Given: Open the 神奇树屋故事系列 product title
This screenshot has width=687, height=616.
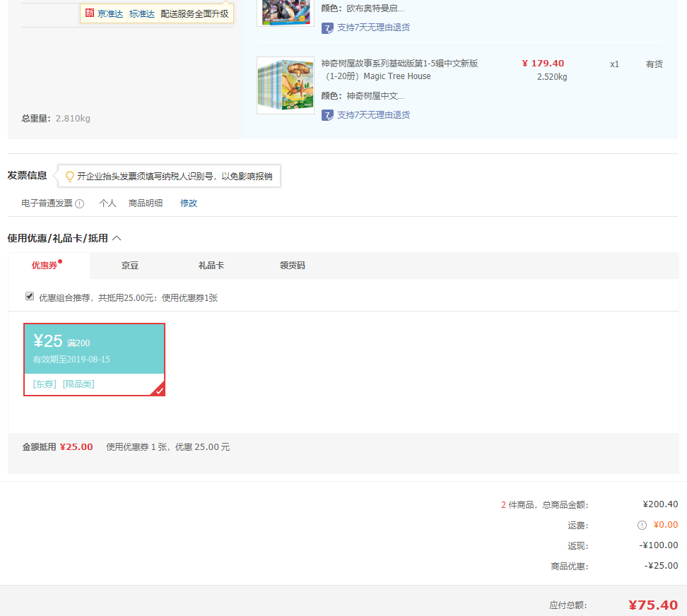Looking at the screenshot, I should (x=399, y=70).
